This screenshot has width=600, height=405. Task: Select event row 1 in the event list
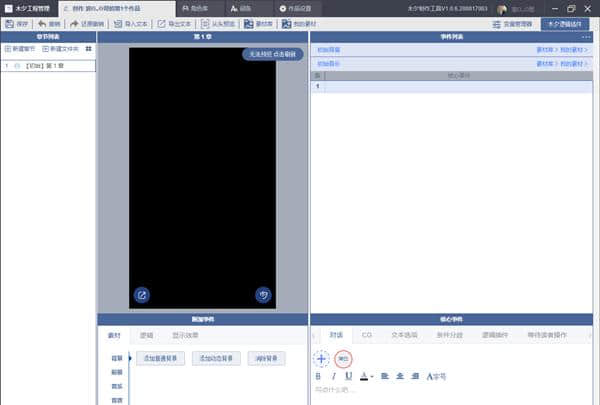pyautogui.click(x=452, y=87)
